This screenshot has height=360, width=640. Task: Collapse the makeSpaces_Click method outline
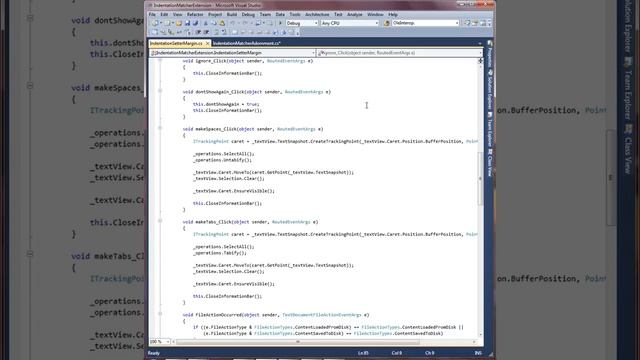[x=160, y=128]
